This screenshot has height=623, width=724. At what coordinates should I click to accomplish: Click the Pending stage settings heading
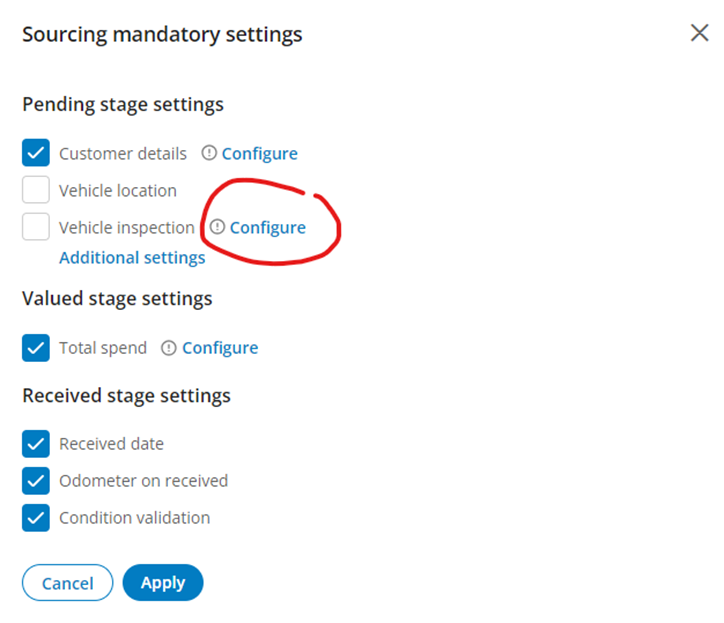123,104
